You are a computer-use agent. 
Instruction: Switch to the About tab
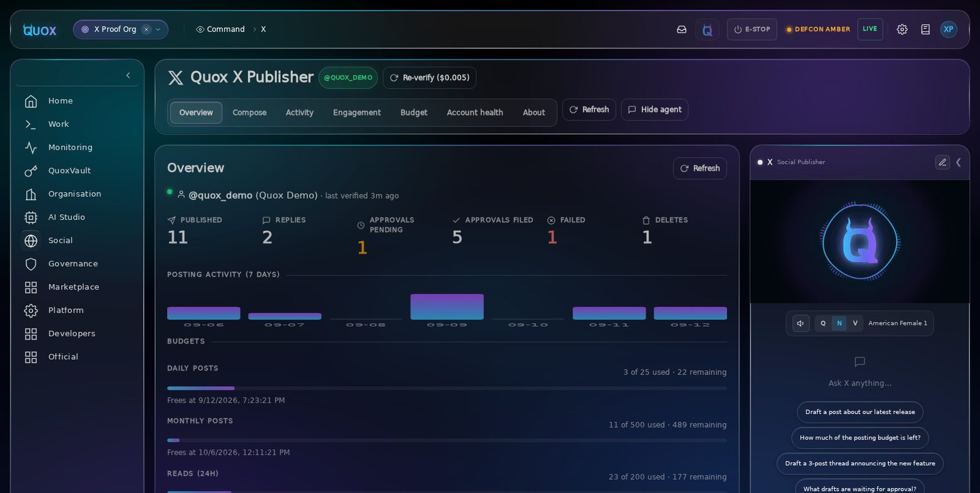(x=534, y=113)
